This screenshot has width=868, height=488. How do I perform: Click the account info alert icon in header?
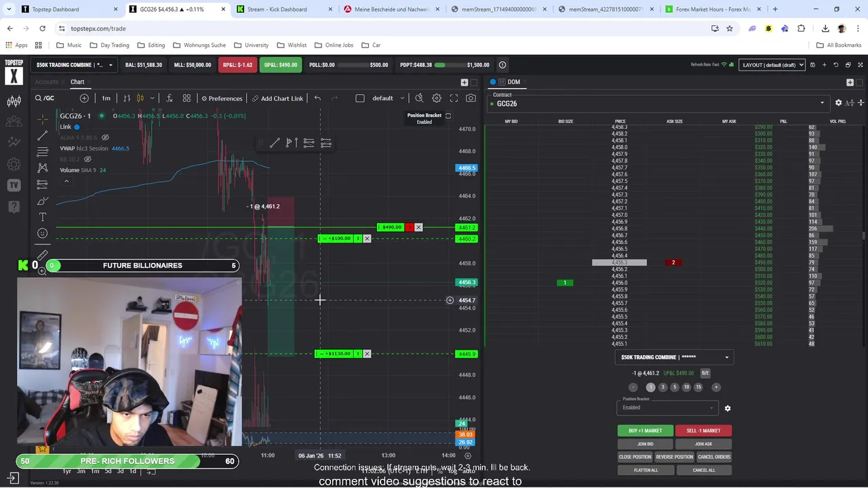pyautogui.click(x=502, y=65)
